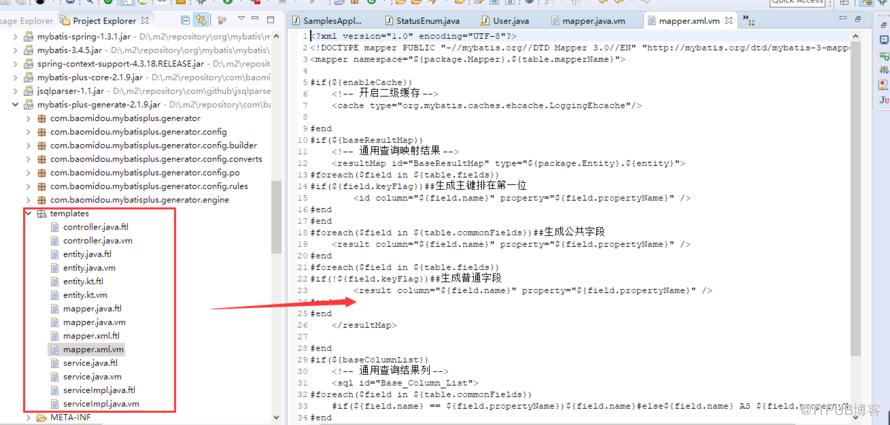Click the mapper.xml.ftl file icon
This screenshot has width=890, height=425.
[54, 336]
